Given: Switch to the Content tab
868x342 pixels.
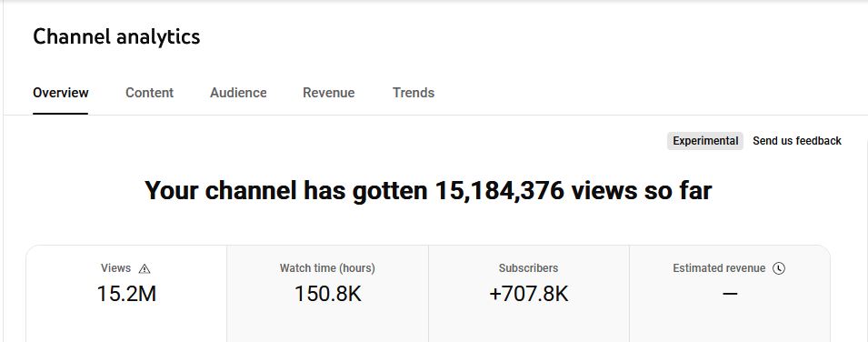Looking at the screenshot, I should point(149,93).
